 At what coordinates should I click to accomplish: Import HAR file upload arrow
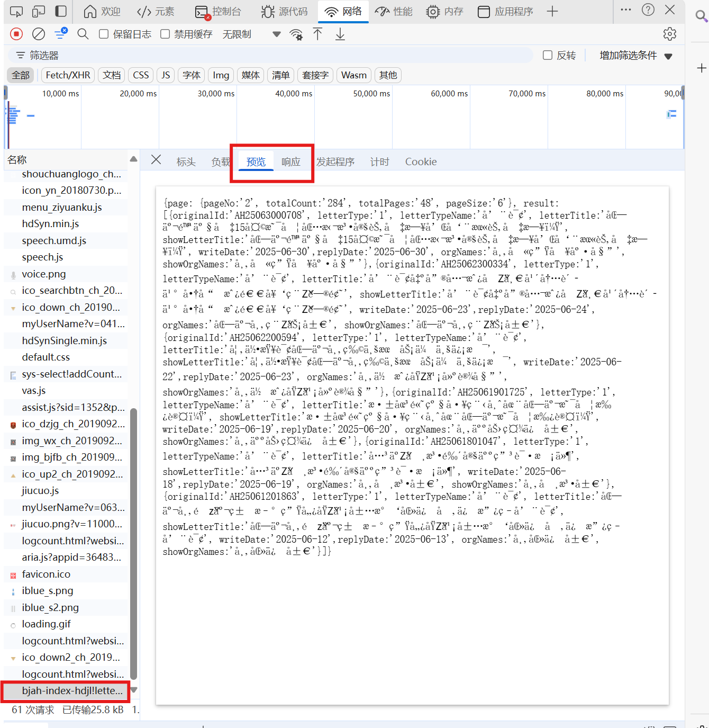click(x=317, y=34)
